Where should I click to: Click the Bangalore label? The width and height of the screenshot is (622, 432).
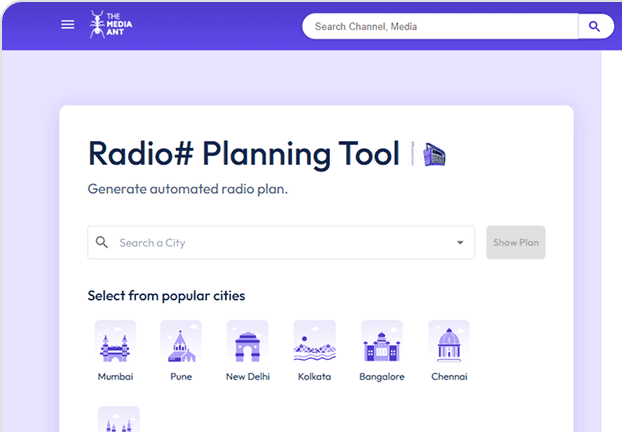pyautogui.click(x=382, y=376)
